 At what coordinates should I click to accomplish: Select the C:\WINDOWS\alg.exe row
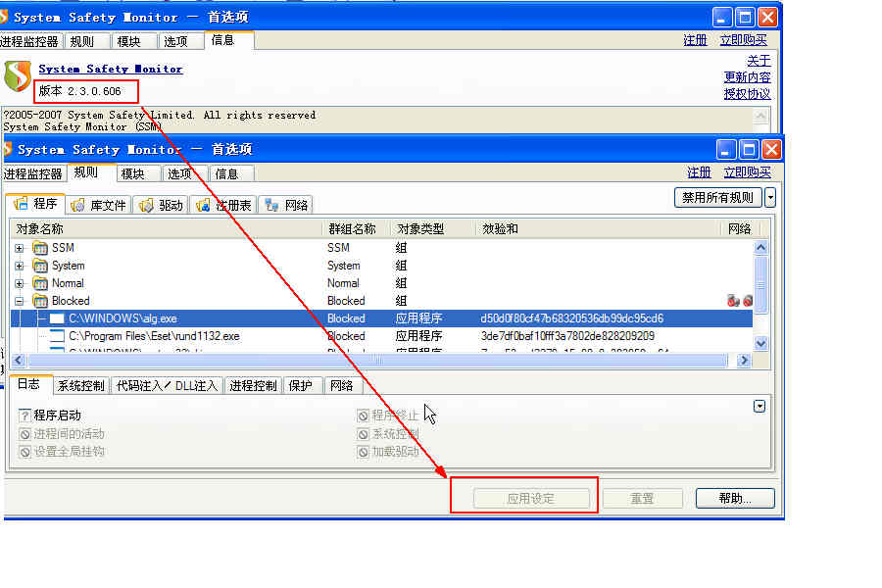(x=382, y=318)
